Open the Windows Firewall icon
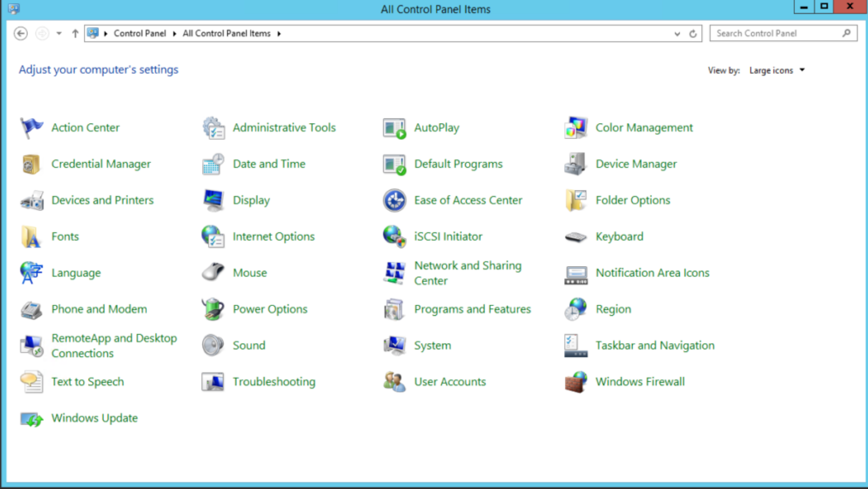The width and height of the screenshot is (868, 489). click(575, 382)
